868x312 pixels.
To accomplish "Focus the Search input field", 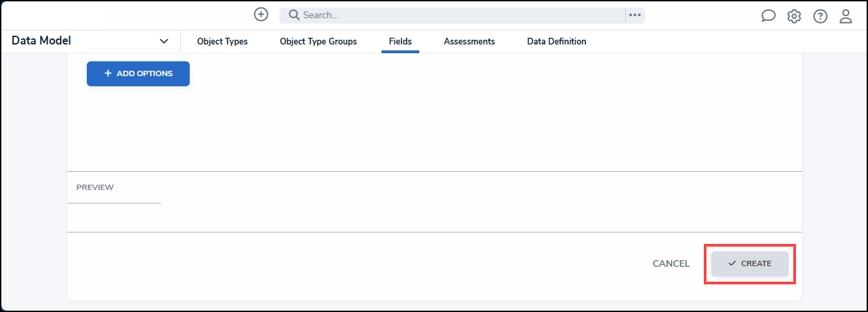I will tap(458, 15).
